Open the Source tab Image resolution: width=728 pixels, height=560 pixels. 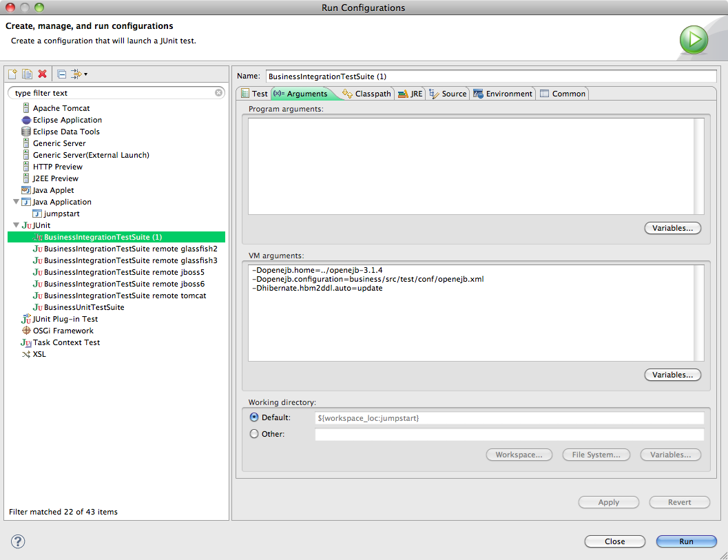(x=448, y=94)
